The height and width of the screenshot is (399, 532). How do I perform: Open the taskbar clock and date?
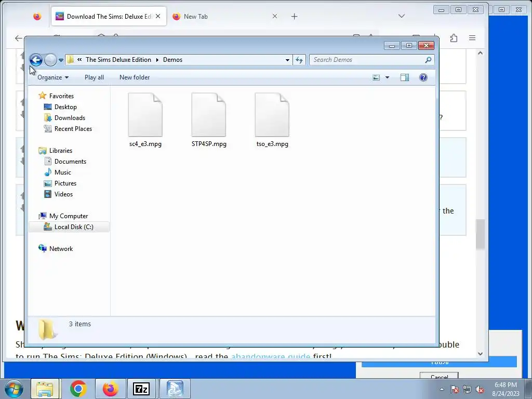point(506,389)
